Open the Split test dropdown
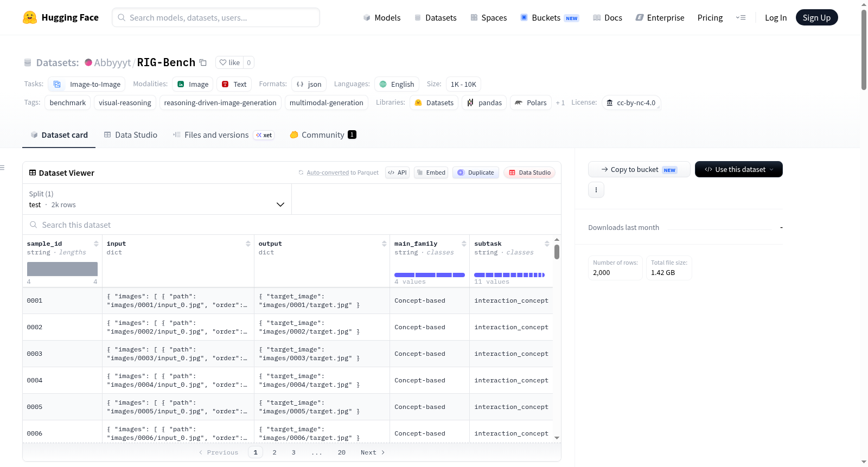 (x=157, y=199)
